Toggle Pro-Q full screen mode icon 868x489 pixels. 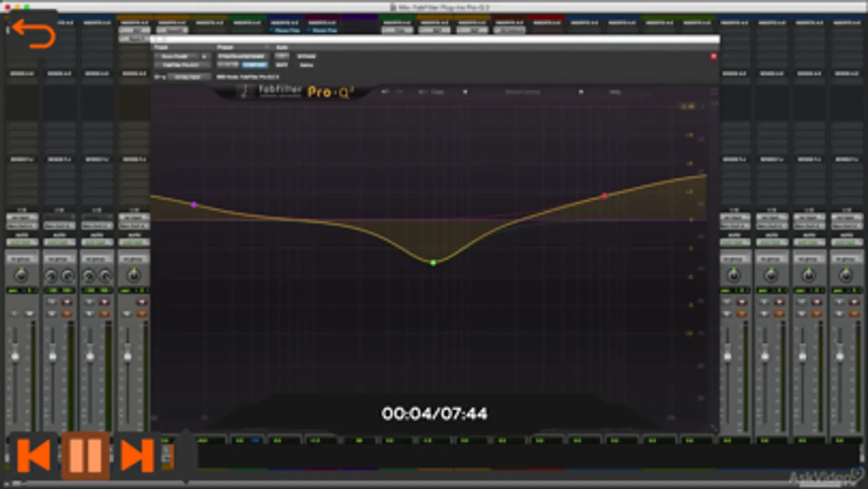point(713,91)
